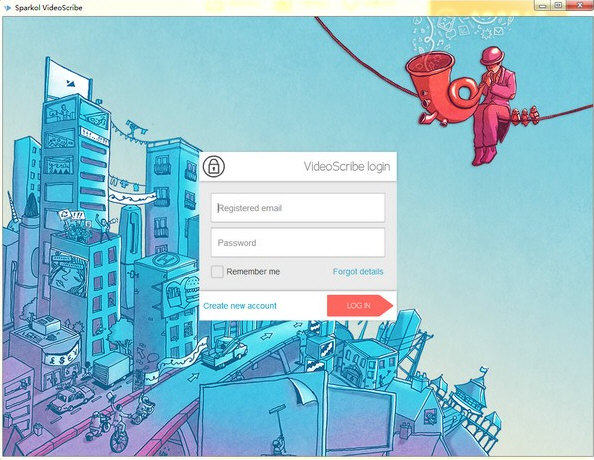
Task: Click the red trumpet horn illustration
Action: [x=441, y=88]
